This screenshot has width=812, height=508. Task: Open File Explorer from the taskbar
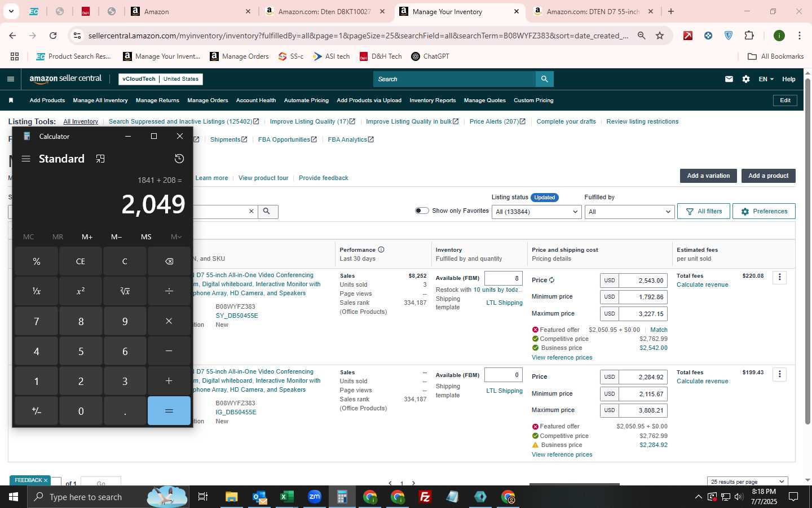[232, 497]
